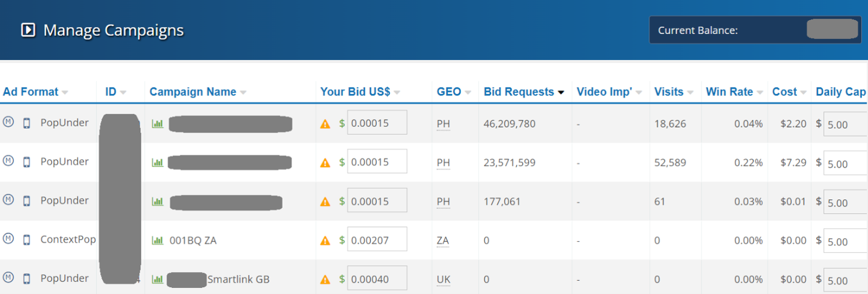The height and width of the screenshot is (294, 868).
Task: Select the 0.22% win rate value
Action: 748,163
